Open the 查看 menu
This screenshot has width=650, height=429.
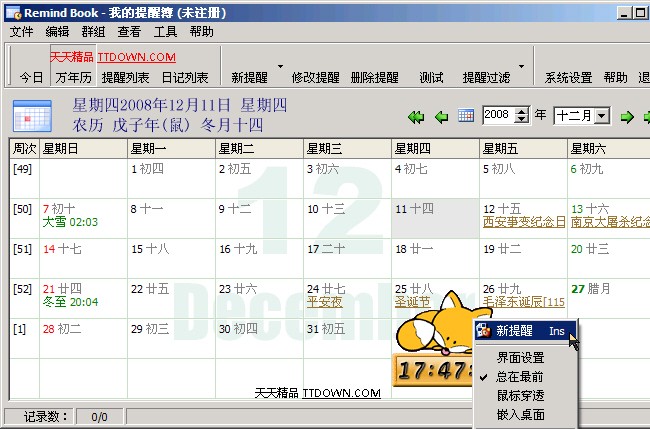(x=129, y=32)
